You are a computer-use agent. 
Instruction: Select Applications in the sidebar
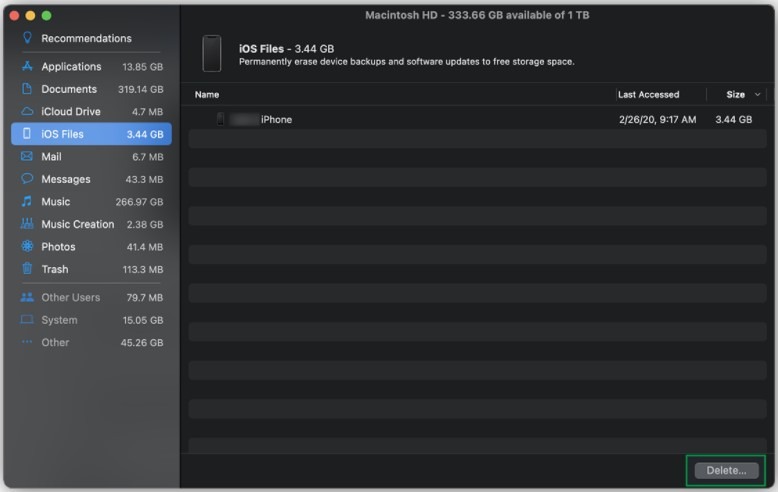click(71, 66)
